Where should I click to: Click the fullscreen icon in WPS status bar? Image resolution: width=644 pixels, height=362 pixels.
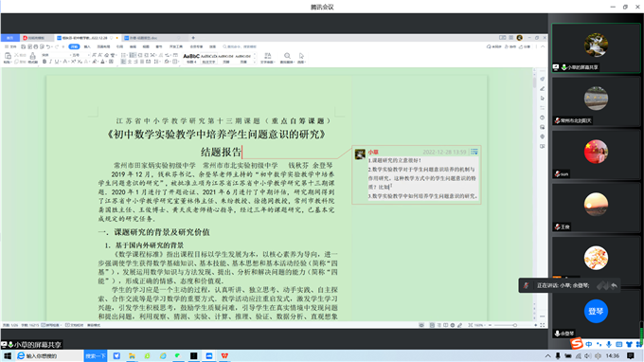(x=542, y=325)
